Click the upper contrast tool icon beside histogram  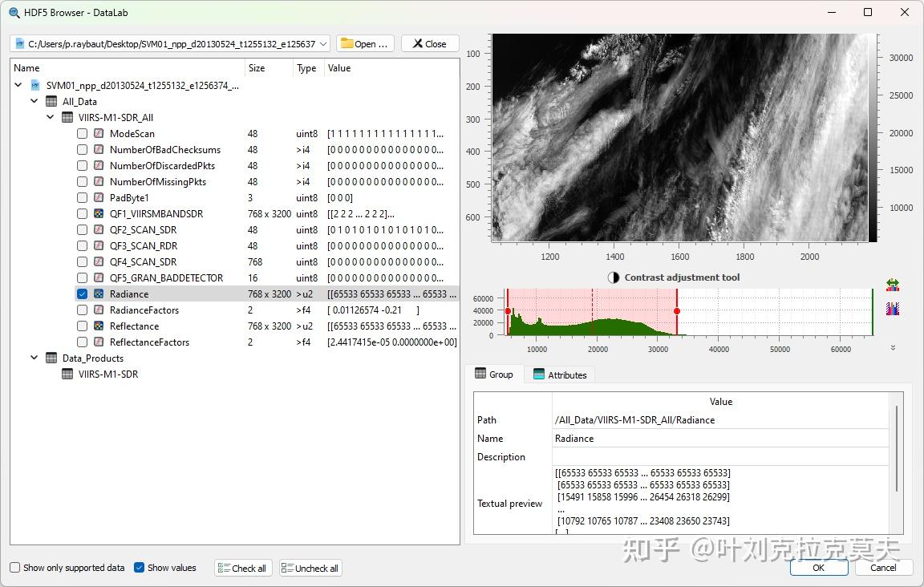tap(893, 285)
